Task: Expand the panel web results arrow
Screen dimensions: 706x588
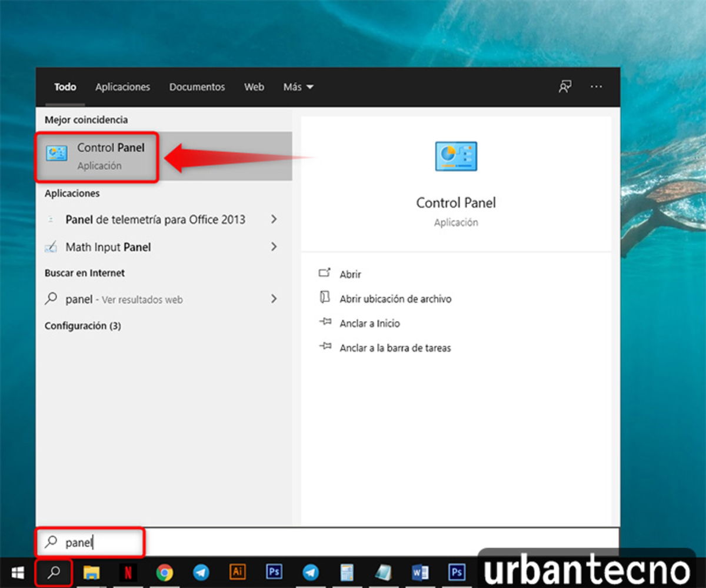Action: [x=274, y=299]
